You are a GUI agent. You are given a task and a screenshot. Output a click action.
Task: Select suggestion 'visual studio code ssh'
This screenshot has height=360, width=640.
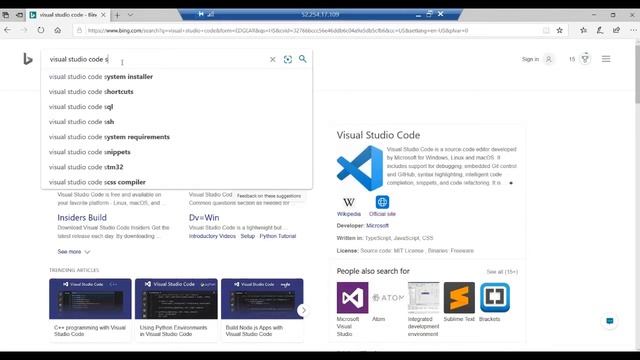coord(177,122)
